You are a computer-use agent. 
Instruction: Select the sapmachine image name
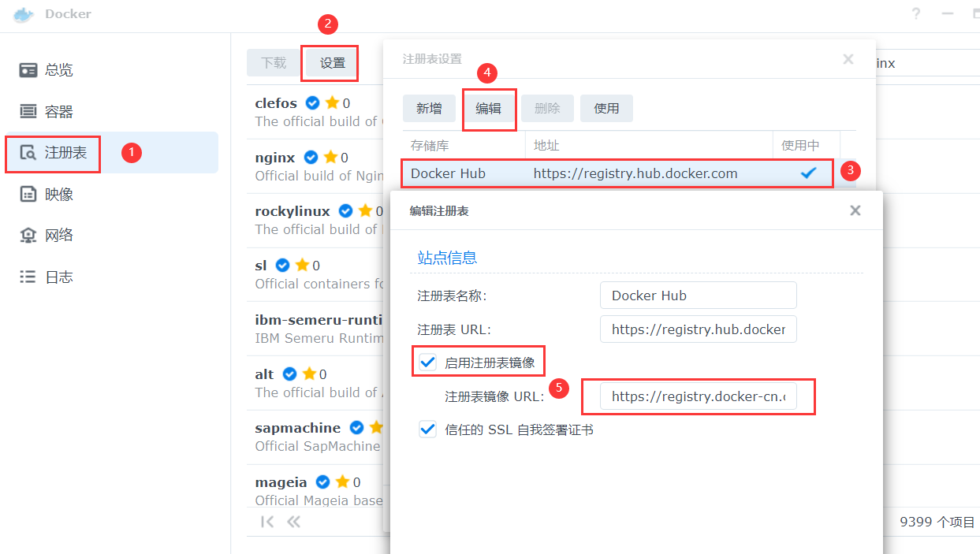pos(298,428)
